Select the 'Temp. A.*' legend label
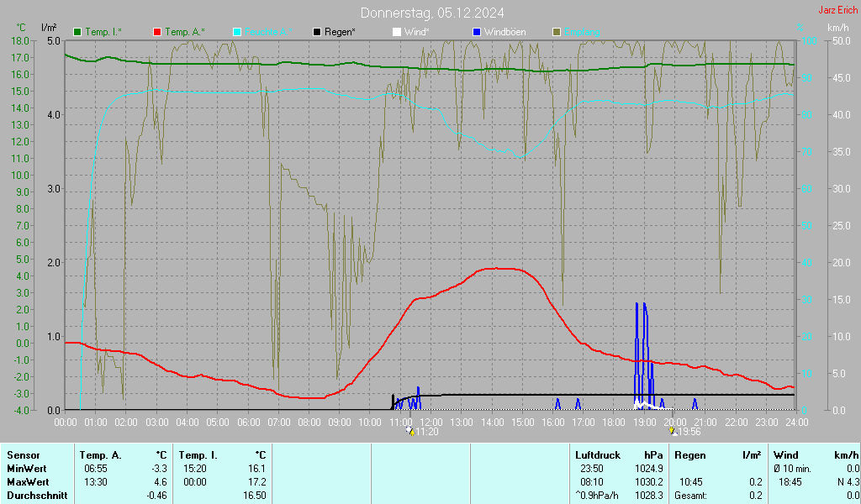Screen dimensions: 861x504 tap(184, 33)
